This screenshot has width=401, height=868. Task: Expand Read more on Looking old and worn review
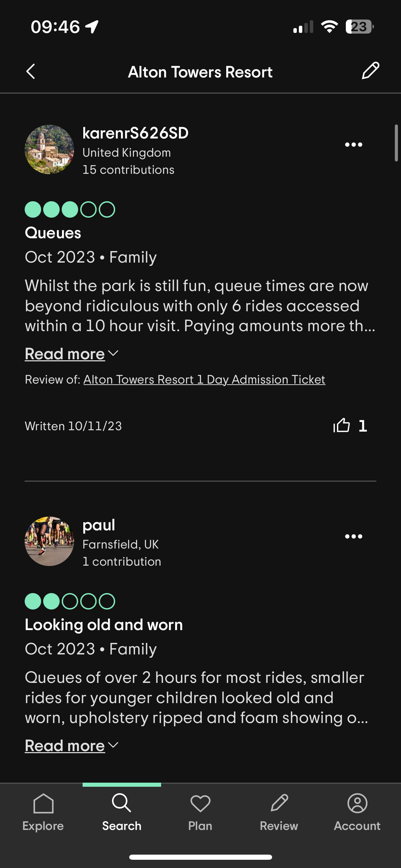tap(65, 746)
